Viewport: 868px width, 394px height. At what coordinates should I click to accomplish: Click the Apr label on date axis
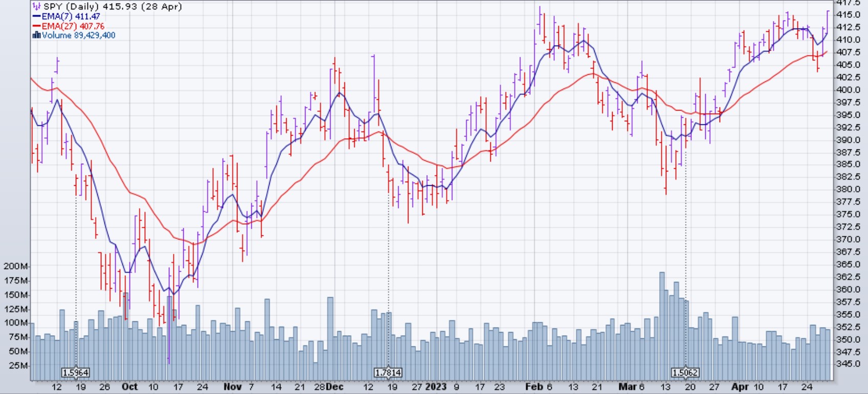pos(740,387)
